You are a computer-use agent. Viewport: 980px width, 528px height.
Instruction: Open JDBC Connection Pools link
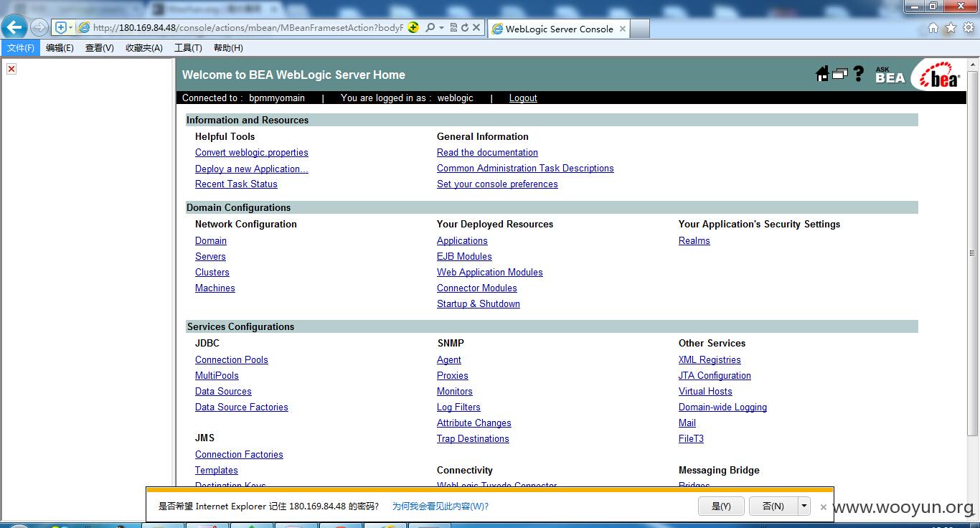pos(232,360)
